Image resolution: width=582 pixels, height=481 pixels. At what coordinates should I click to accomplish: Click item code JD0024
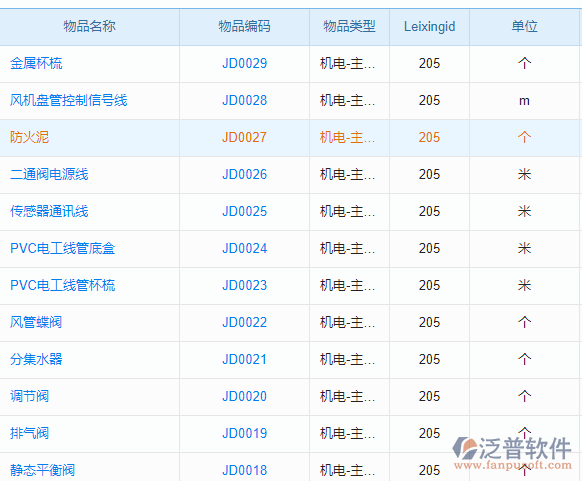244,248
